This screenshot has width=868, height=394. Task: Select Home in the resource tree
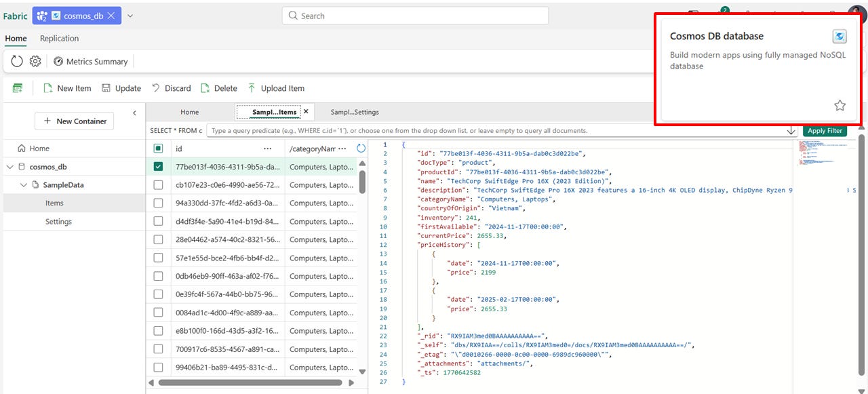tap(73, 149)
